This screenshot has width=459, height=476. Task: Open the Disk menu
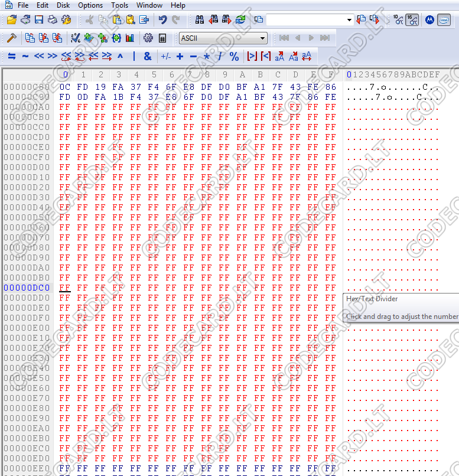[x=63, y=5]
